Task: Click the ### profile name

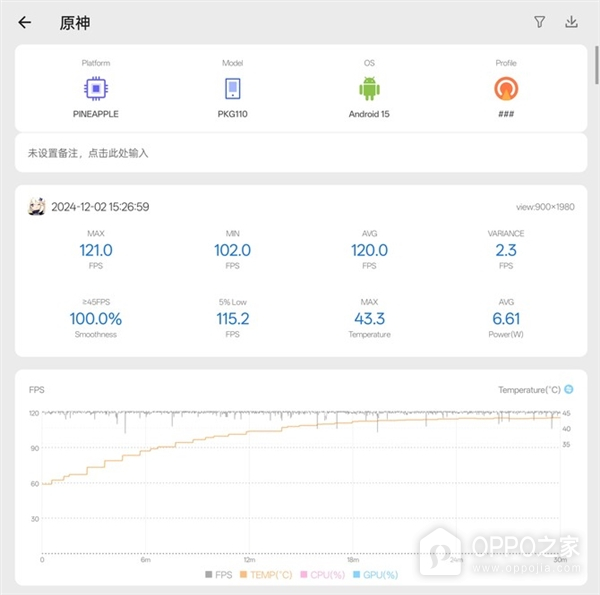Action: click(506, 114)
